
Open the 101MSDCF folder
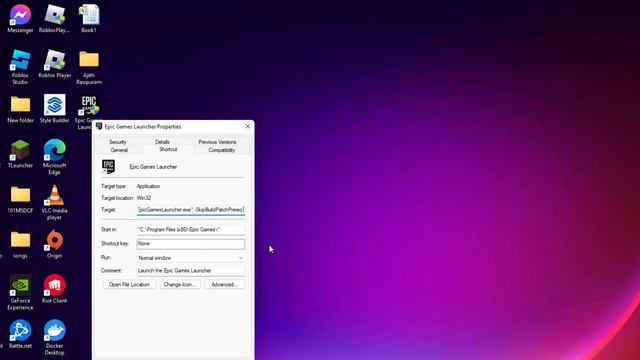[20, 199]
